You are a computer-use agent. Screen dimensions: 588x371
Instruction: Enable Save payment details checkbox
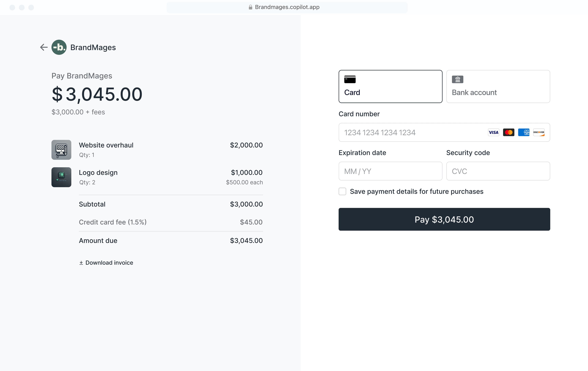[342, 191]
